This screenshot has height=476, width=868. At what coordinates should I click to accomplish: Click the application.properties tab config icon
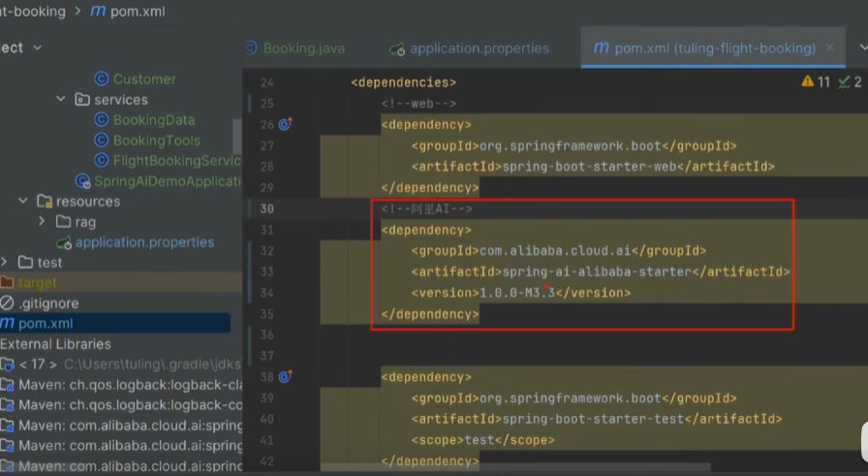click(x=397, y=48)
